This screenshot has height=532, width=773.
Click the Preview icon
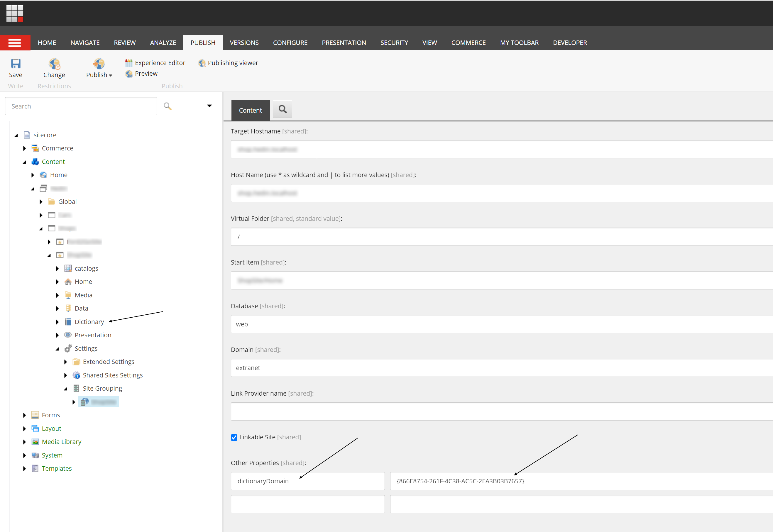point(129,74)
